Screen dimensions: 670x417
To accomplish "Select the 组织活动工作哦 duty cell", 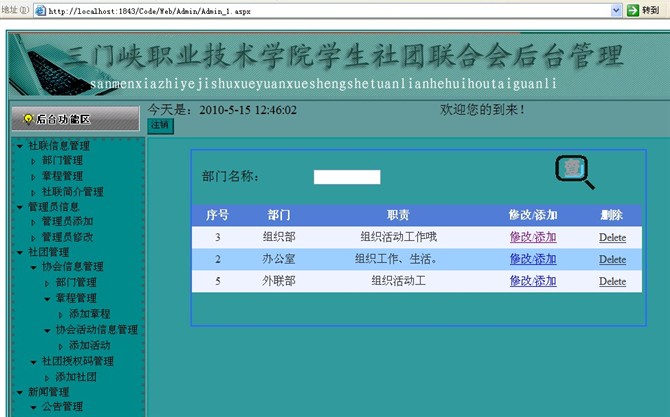I will 398,237.
